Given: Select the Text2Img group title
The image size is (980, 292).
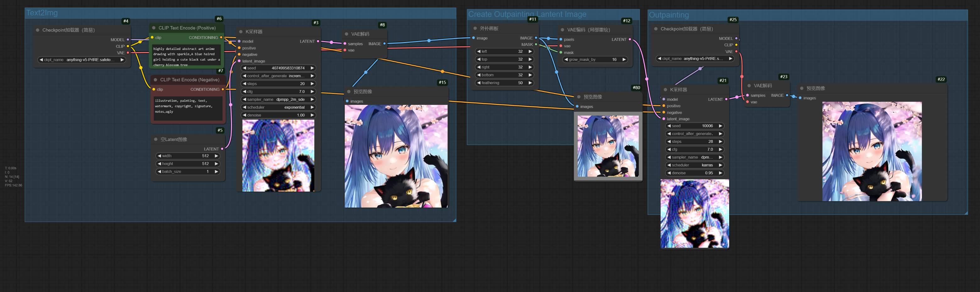Looking at the screenshot, I should click(x=42, y=13).
